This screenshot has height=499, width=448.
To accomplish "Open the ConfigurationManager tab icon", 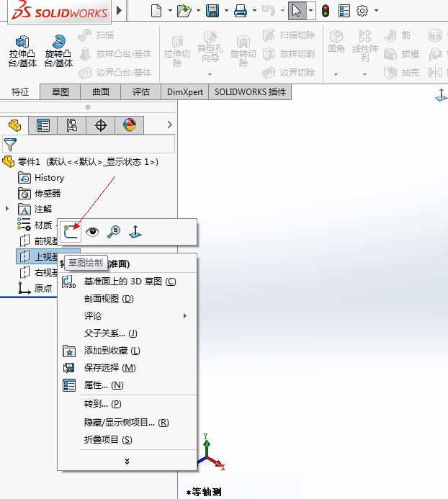I will (x=72, y=125).
